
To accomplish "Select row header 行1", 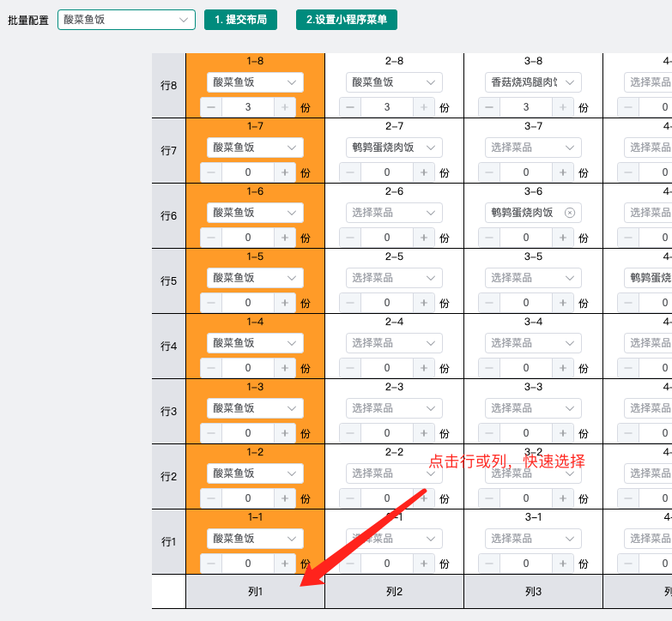I will point(169,541).
